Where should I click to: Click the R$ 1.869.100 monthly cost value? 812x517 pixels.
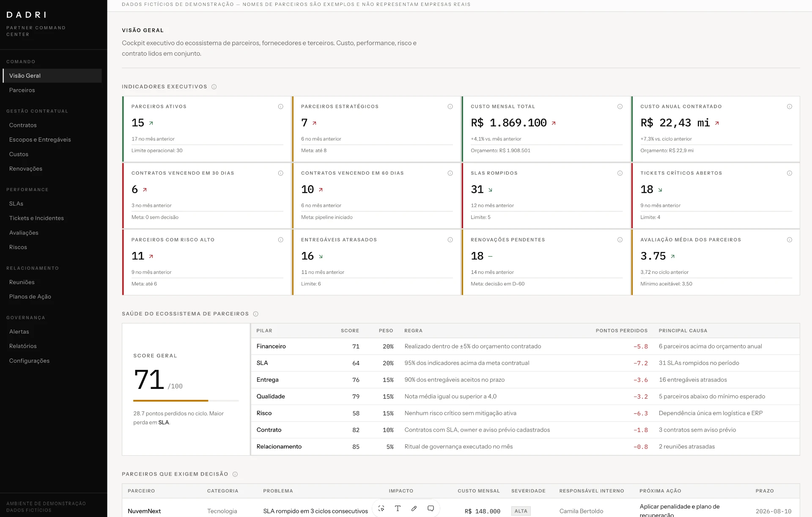509,123
